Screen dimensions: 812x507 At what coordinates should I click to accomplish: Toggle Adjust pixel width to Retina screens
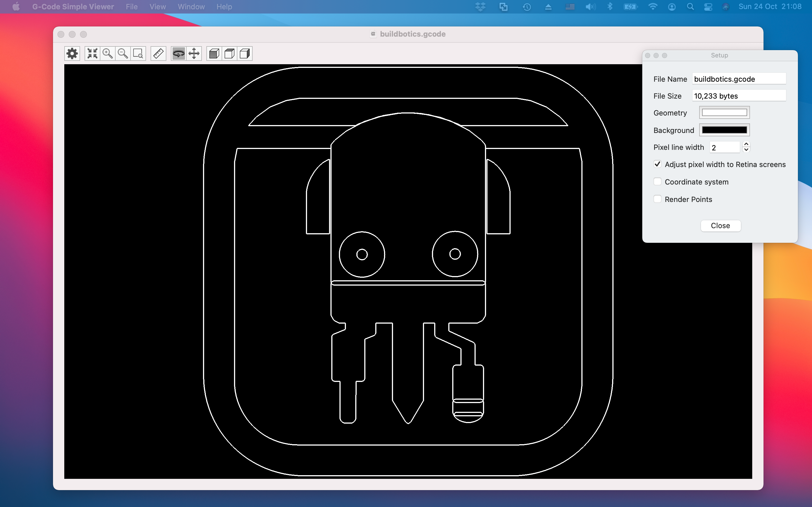point(657,164)
